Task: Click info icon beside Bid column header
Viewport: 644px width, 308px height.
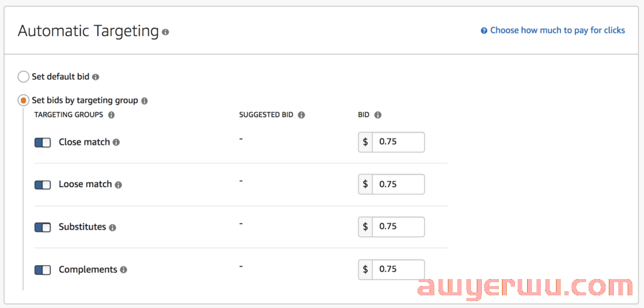Action: (378, 115)
